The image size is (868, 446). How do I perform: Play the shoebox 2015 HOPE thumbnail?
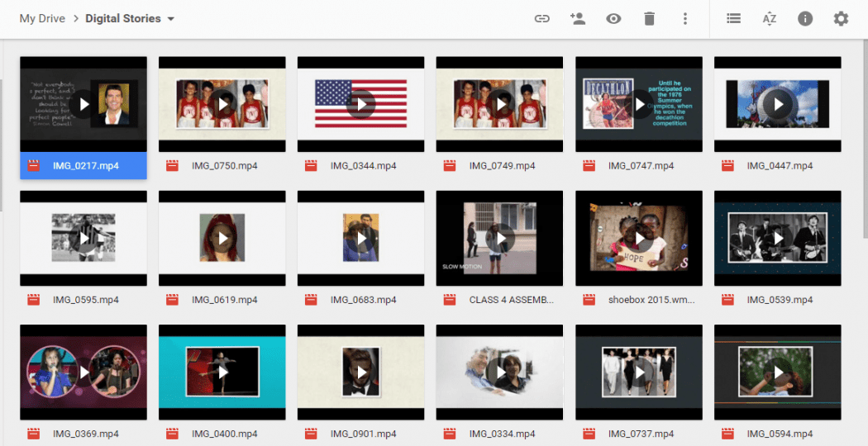point(639,238)
